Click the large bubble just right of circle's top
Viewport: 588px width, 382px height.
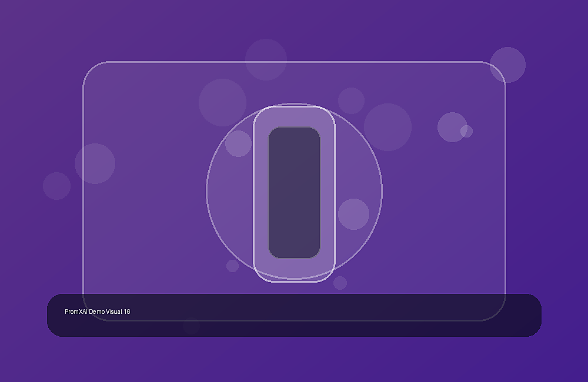click(x=387, y=127)
